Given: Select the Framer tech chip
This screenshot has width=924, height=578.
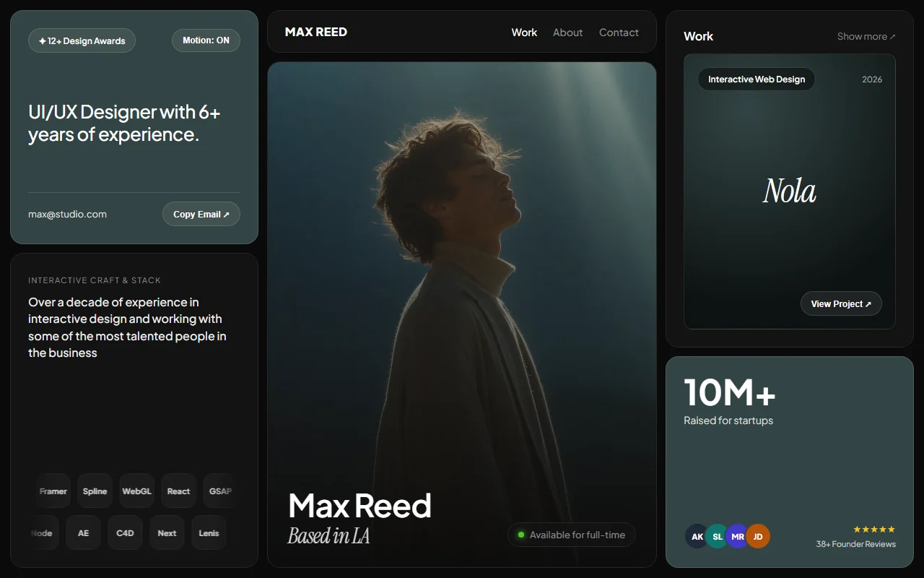Looking at the screenshot, I should click(x=53, y=491).
